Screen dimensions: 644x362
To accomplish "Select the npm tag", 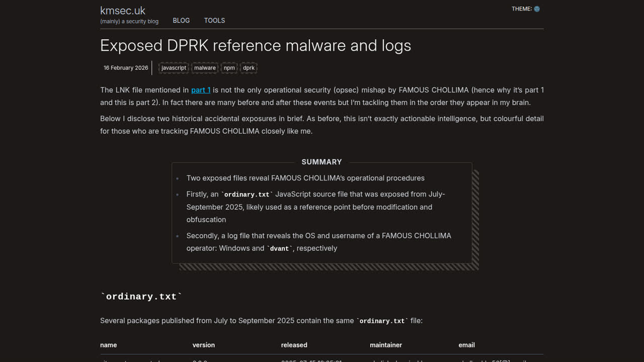I will (229, 68).
